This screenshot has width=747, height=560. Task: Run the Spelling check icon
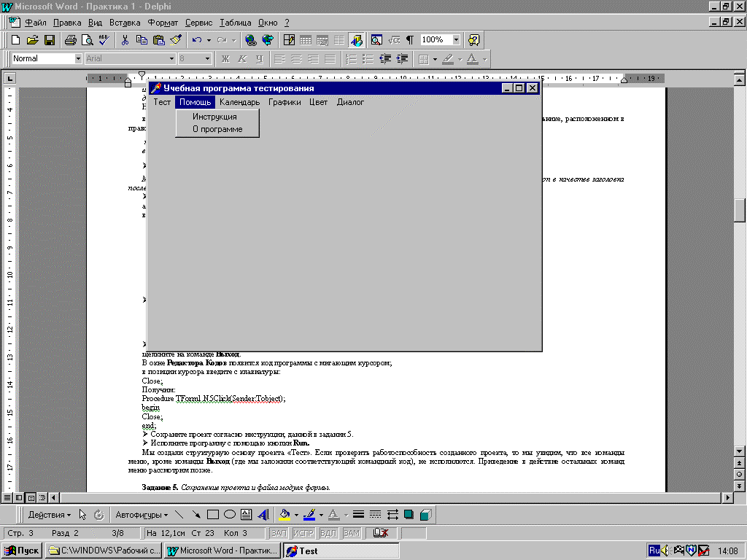click(x=104, y=40)
